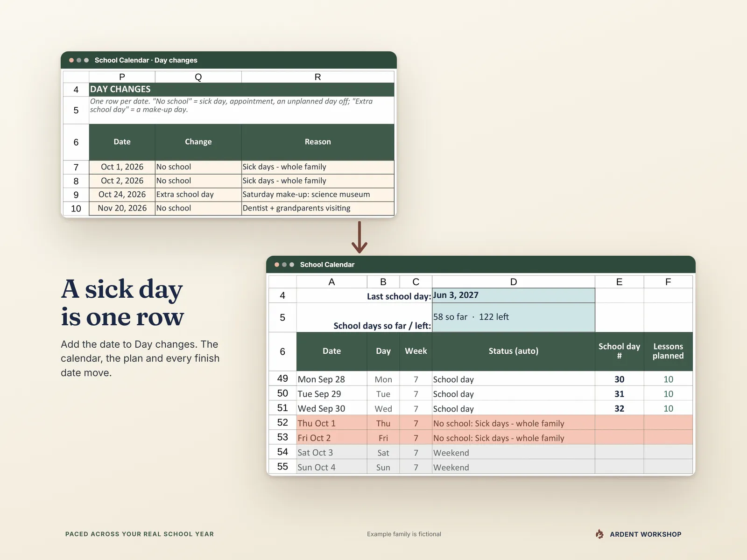This screenshot has width=747, height=560.
Task: Select column P header in Day changes
Action: pyautogui.click(x=122, y=77)
